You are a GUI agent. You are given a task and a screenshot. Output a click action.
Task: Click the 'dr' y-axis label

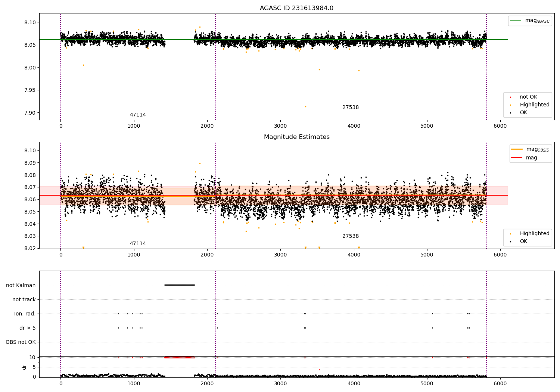(x=24, y=367)
